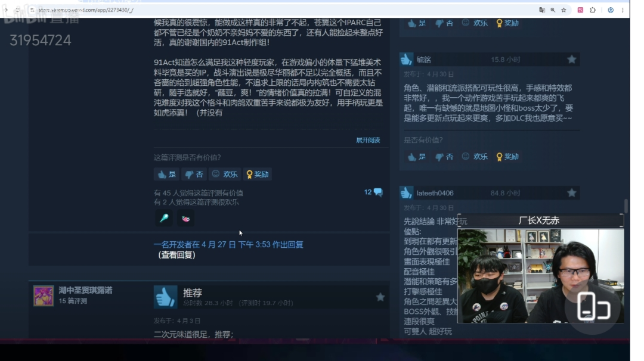Click the Extensions puzzle-piece icon
The height and width of the screenshot is (361, 644).
(593, 10)
